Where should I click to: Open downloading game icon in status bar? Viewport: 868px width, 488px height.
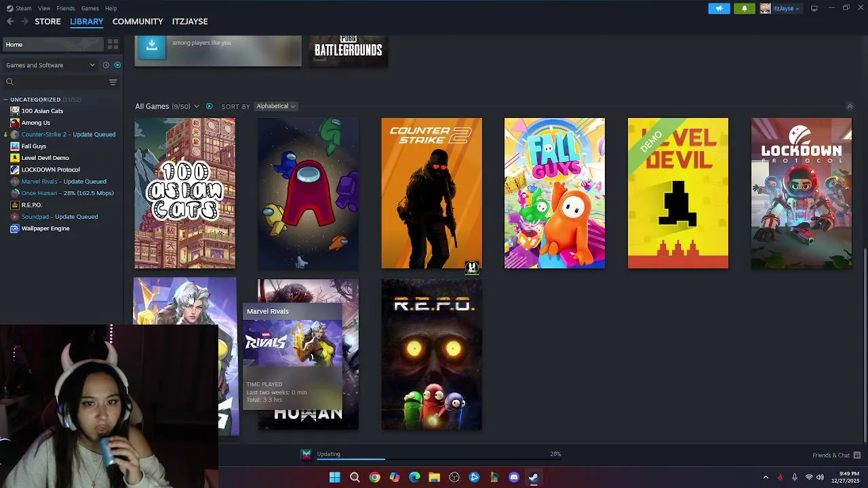coord(307,455)
